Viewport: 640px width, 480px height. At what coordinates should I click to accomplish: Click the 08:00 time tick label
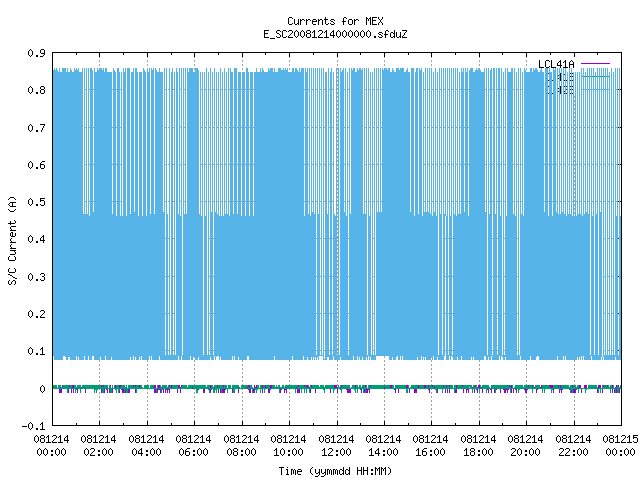[x=241, y=446]
